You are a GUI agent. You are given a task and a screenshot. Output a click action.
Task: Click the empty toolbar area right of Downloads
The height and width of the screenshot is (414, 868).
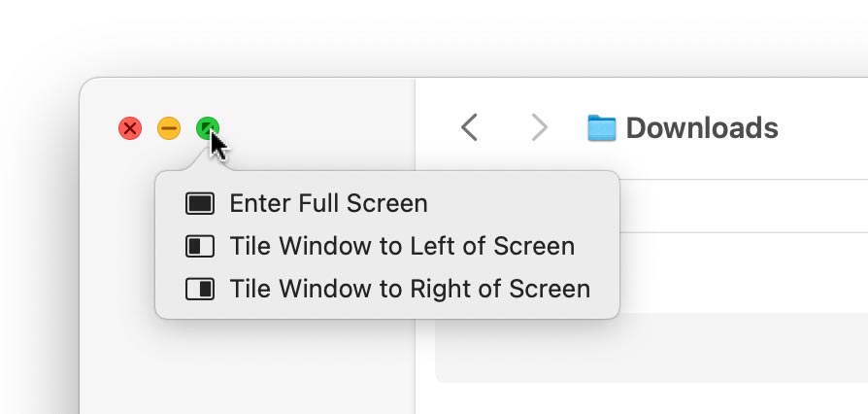(x=825, y=127)
